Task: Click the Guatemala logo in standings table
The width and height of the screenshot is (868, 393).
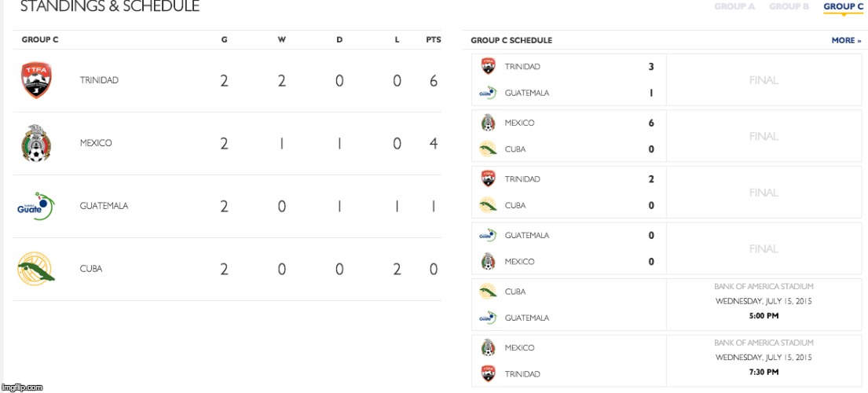Action: click(35, 207)
